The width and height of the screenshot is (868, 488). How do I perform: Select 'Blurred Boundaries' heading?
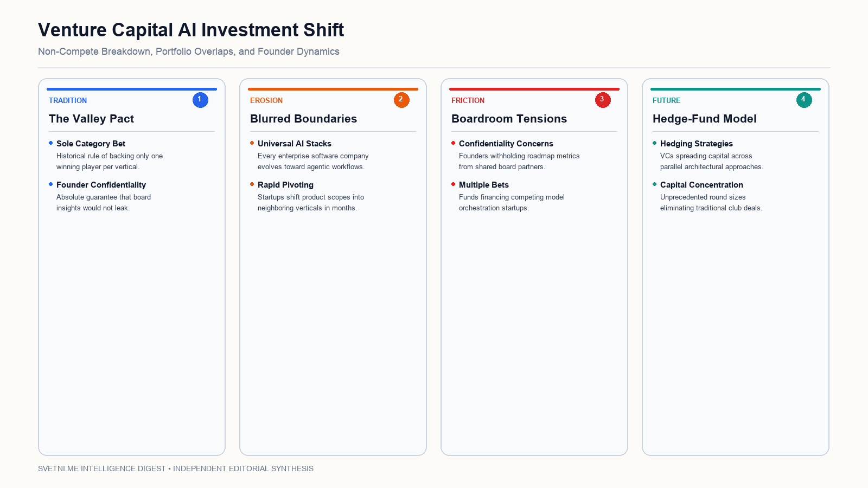pyautogui.click(x=303, y=119)
